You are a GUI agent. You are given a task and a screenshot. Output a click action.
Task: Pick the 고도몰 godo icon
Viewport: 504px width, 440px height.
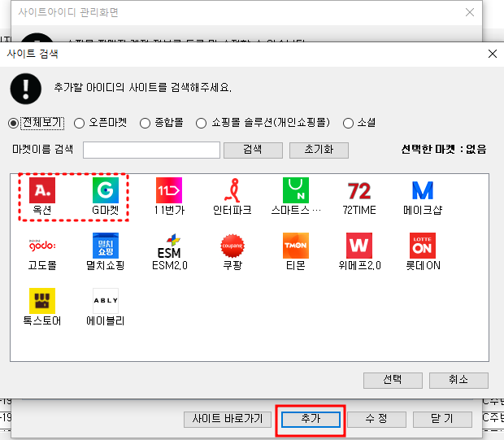pos(42,246)
